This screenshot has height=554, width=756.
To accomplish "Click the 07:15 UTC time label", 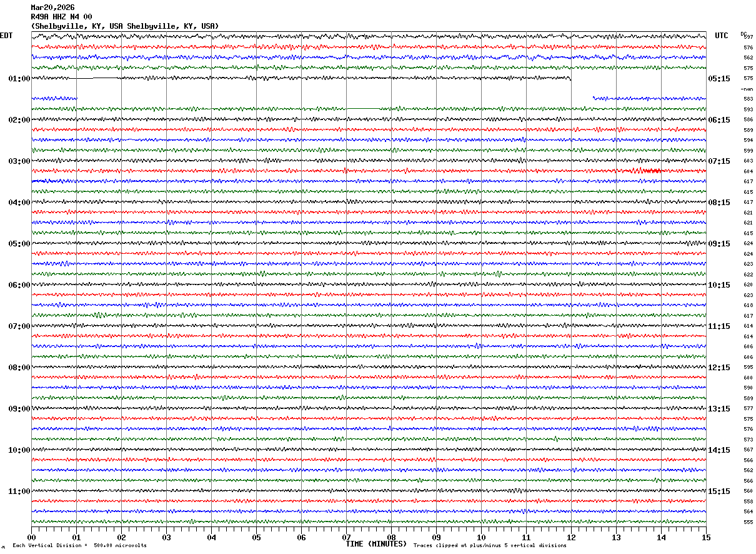I will click(719, 161).
